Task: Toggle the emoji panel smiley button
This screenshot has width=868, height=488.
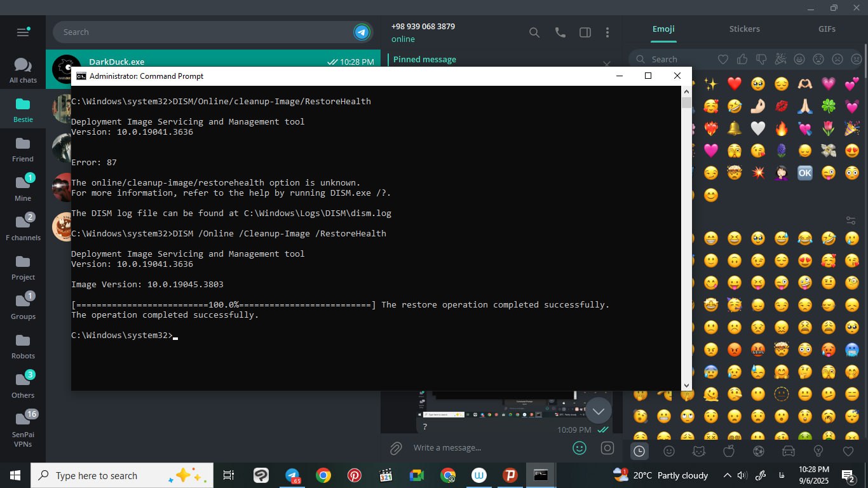Action: (x=579, y=448)
